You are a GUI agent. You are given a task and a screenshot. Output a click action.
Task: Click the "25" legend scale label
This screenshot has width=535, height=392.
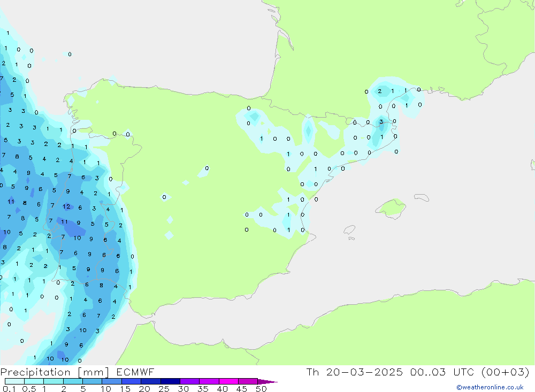coord(164,389)
